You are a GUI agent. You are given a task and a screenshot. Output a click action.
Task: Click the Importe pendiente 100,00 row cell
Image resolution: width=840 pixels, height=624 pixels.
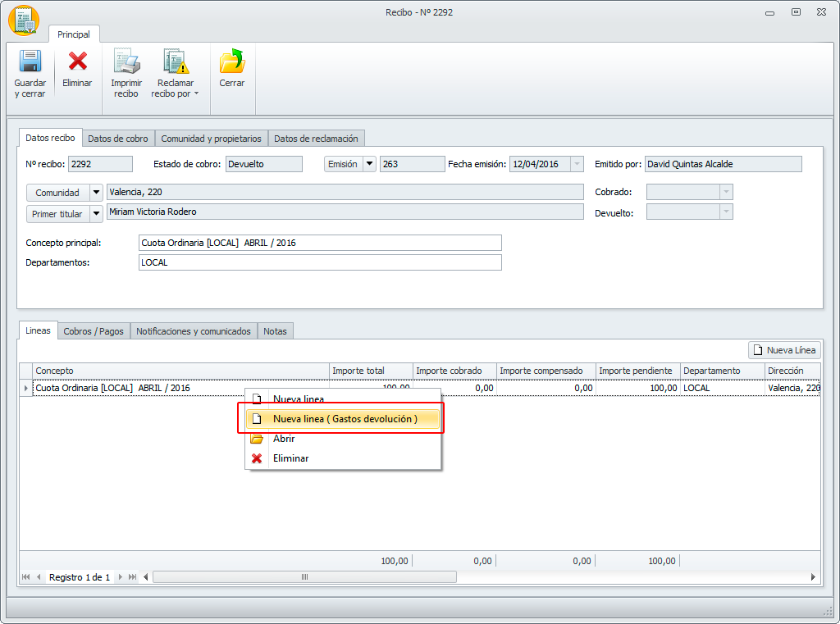[x=638, y=388]
